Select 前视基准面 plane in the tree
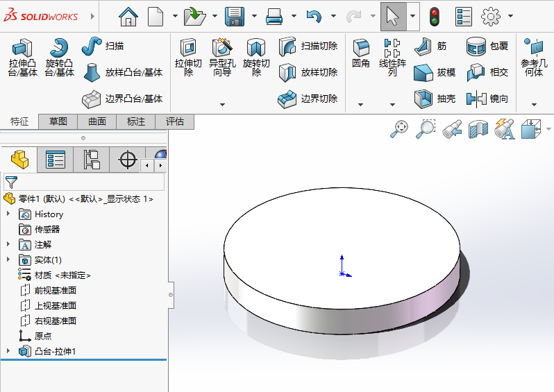 tap(55, 291)
